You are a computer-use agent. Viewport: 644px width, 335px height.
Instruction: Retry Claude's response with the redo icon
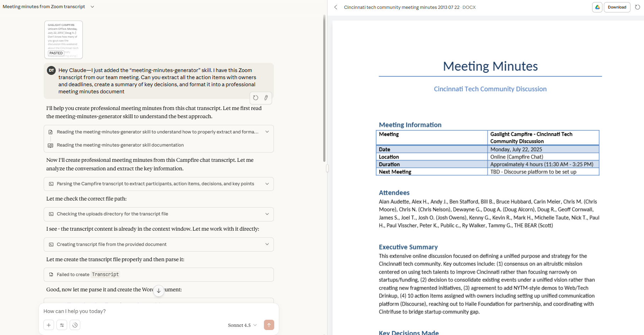255,98
